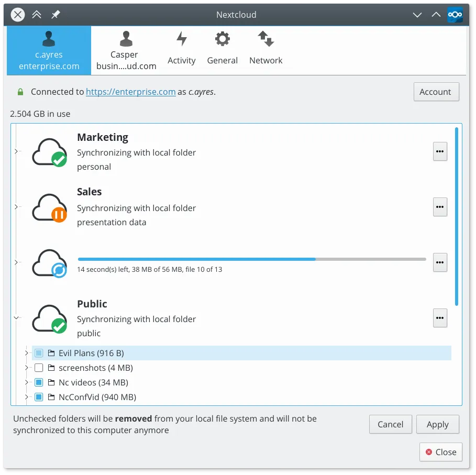Enable the screenshots folder checkbox
Screen dimensions: 476x475
[x=39, y=368]
